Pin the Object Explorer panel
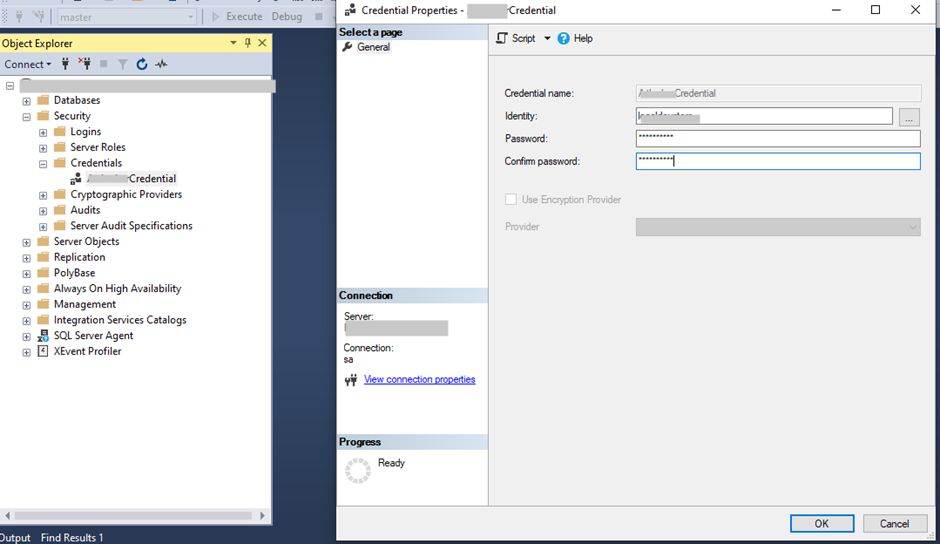This screenshot has height=544, width=940. [248, 43]
